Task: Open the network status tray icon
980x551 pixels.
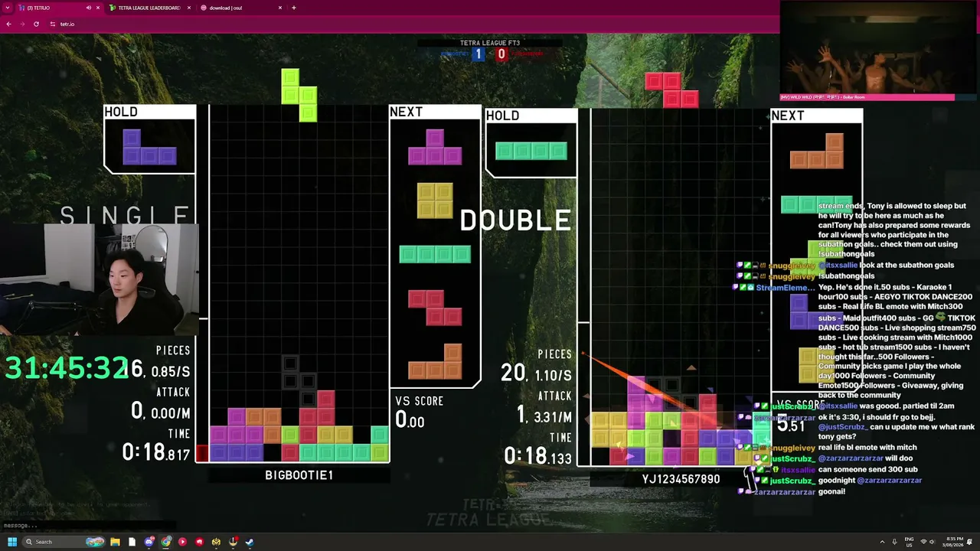Action: pyautogui.click(x=923, y=542)
